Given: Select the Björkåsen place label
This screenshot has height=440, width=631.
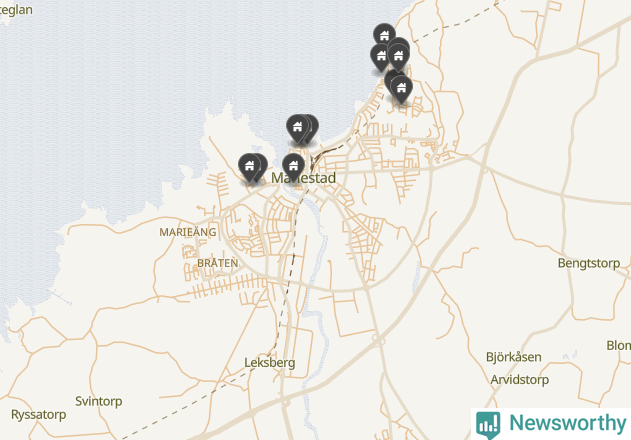Looking at the screenshot, I should [x=513, y=357].
